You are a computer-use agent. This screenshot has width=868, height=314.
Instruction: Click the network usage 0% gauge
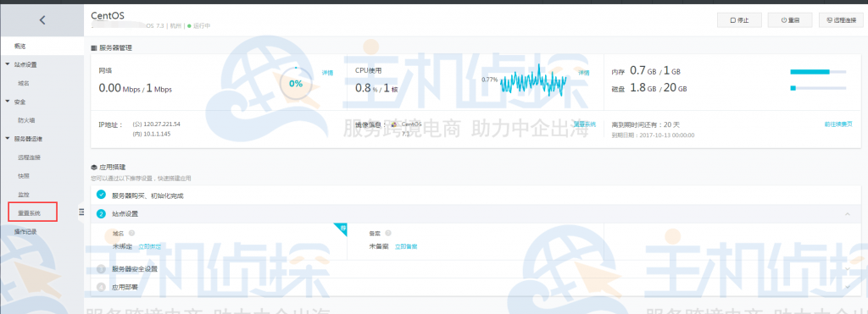point(296,84)
